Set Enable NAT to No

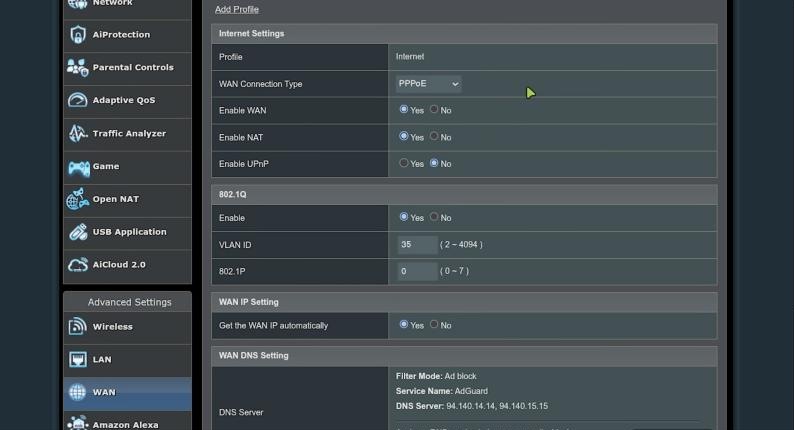pos(434,136)
